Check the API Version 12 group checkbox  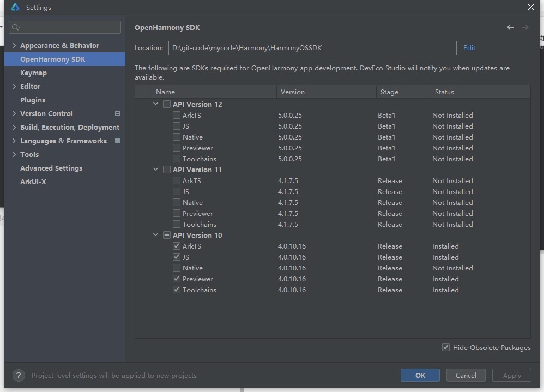[167, 104]
